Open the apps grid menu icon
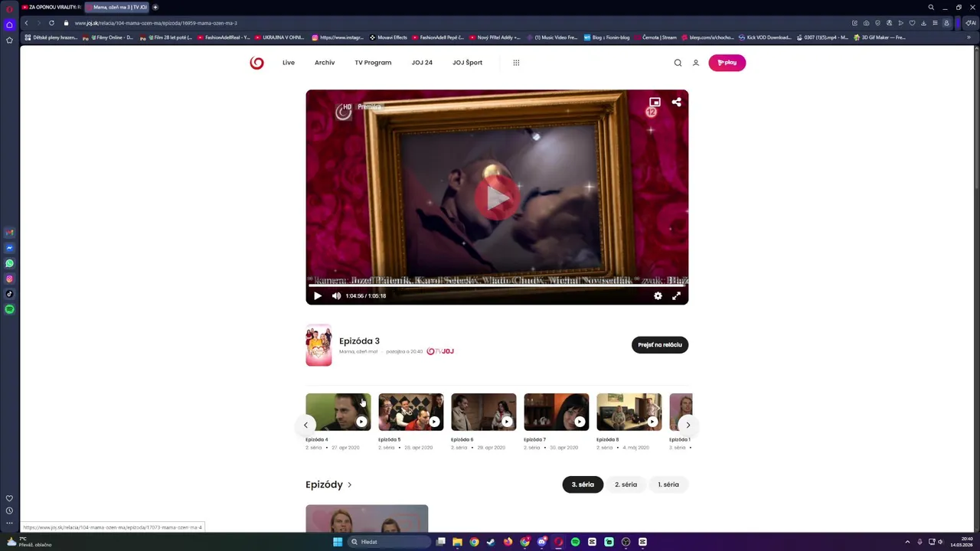 pos(516,63)
